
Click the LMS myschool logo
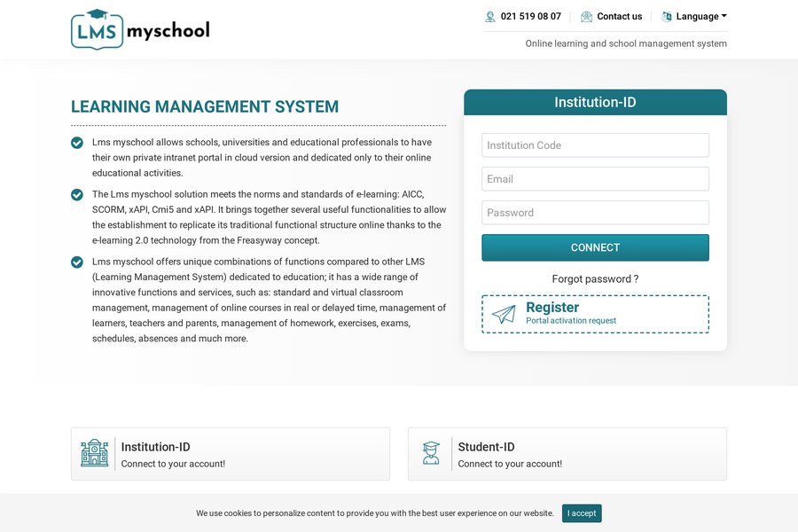pos(140,29)
